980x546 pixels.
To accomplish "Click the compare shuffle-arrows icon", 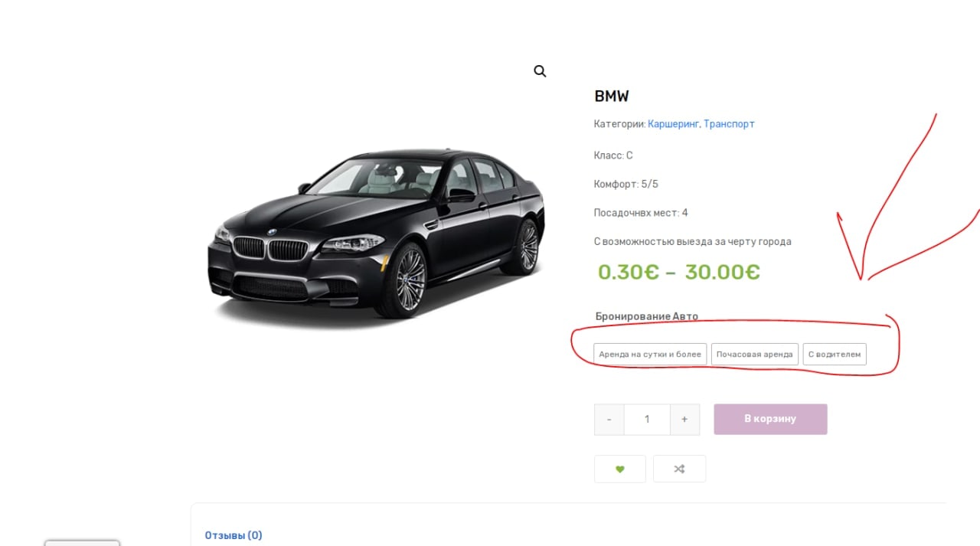I will pyautogui.click(x=679, y=469).
